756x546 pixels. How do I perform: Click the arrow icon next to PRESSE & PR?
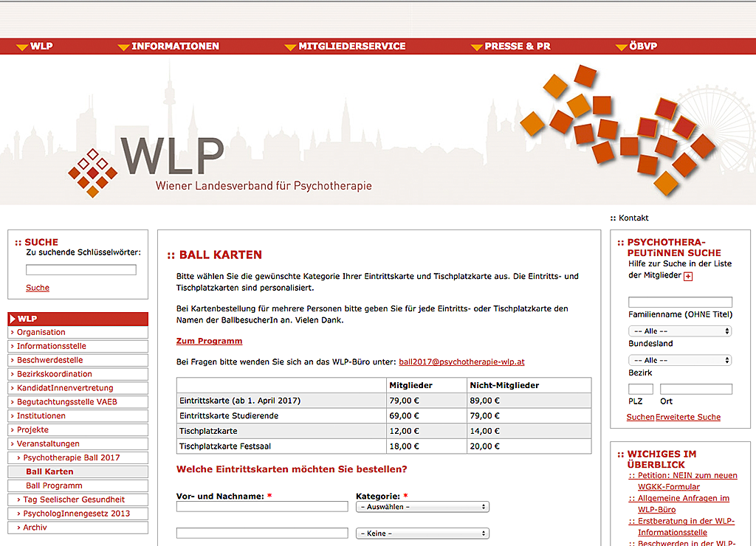pos(476,46)
